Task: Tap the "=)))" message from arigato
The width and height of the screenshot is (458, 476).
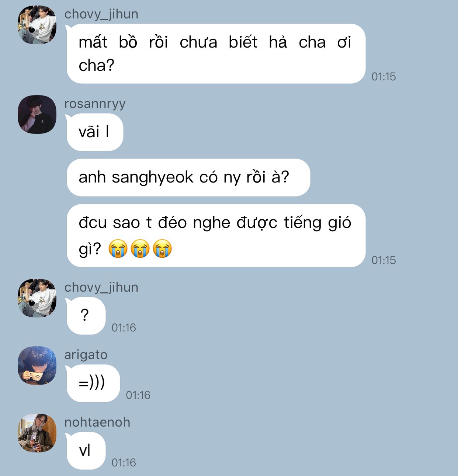Action: tap(93, 383)
